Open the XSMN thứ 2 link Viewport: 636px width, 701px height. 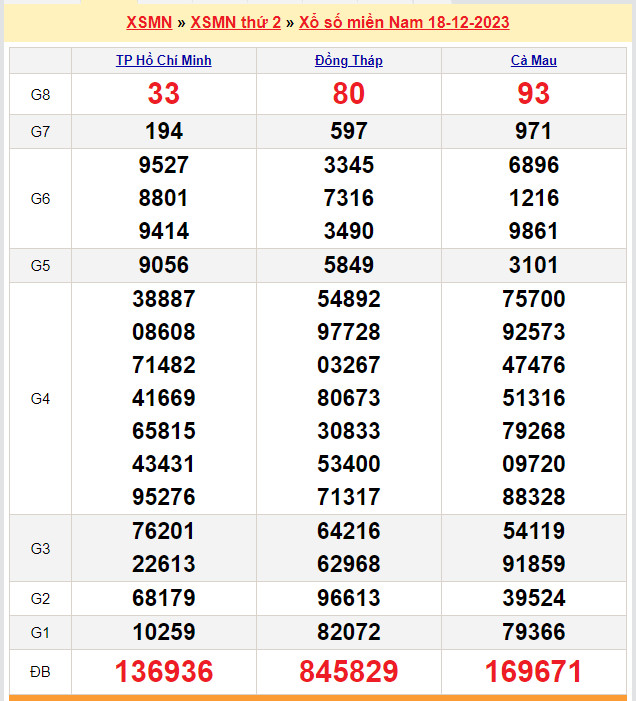click(x=235, y=22)
